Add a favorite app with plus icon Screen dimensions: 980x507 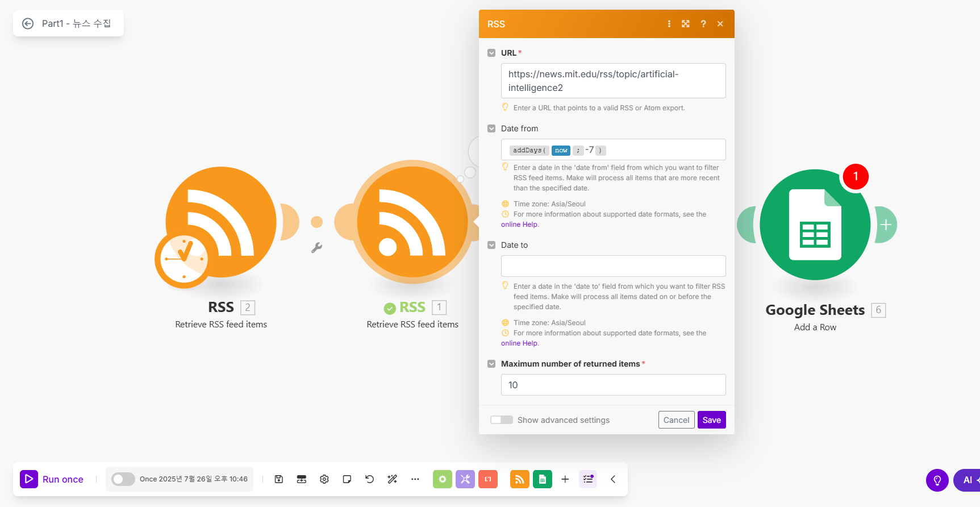pos(565,479)
